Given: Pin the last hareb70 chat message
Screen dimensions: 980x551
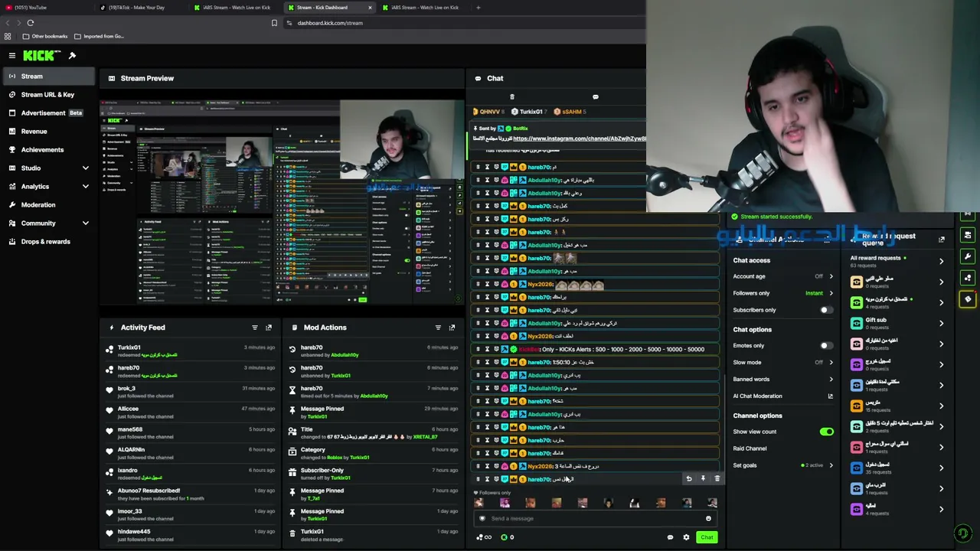Looking at the screenshot, I should [x=703, y=479].
